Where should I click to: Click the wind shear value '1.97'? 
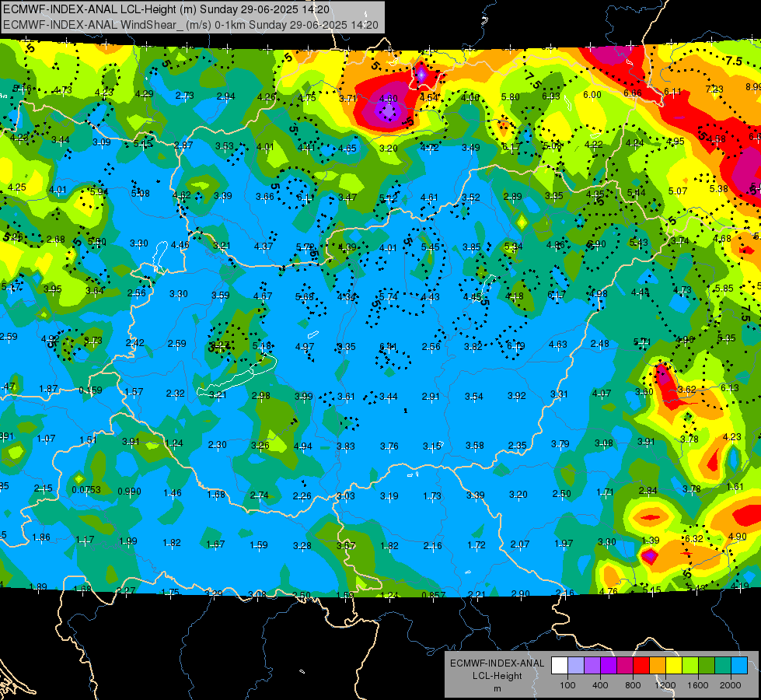coord(564,543)
